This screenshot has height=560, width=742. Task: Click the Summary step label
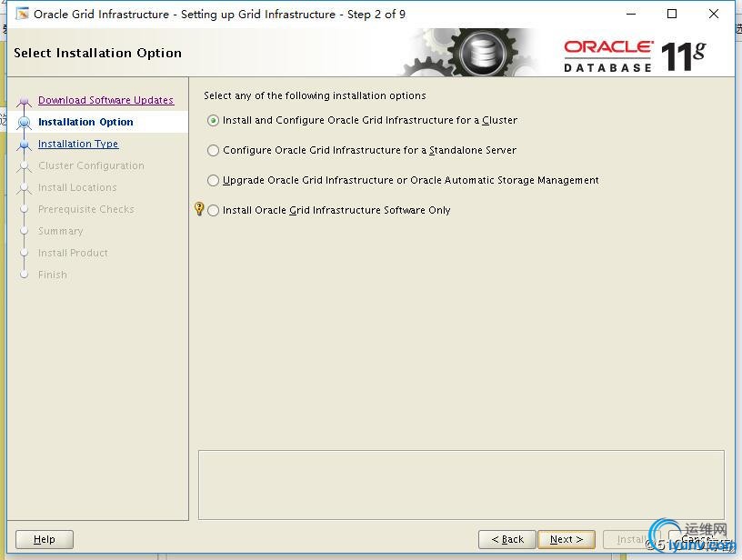click(61, 231)
